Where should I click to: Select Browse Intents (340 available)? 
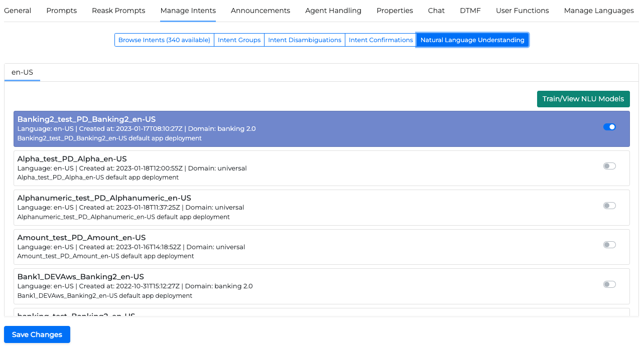click(164, 40)
